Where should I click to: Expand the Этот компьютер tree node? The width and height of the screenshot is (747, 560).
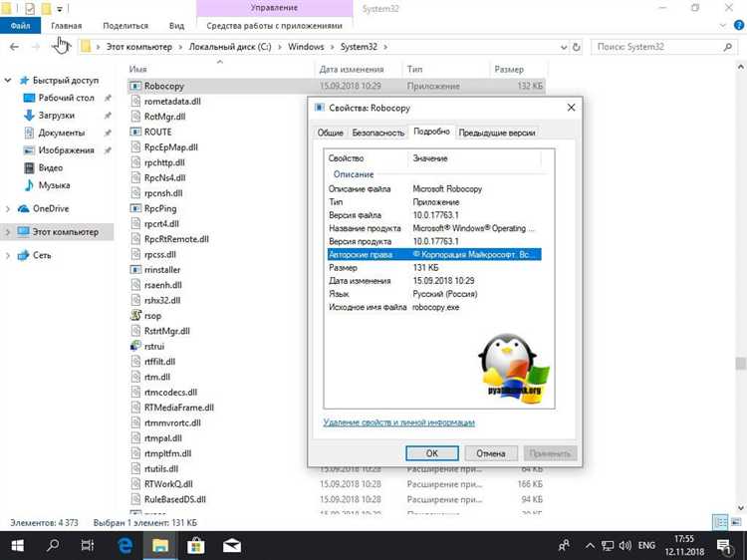coord(8,232)
